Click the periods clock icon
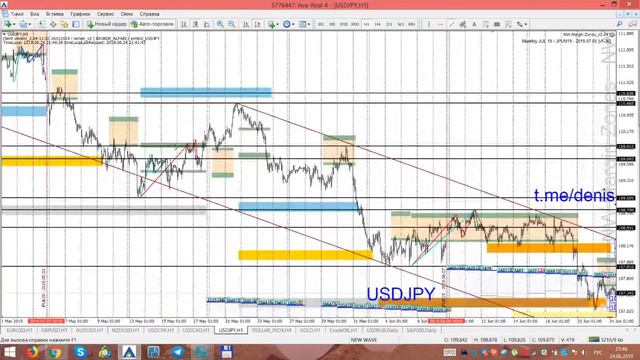 (x=287, y=24)
